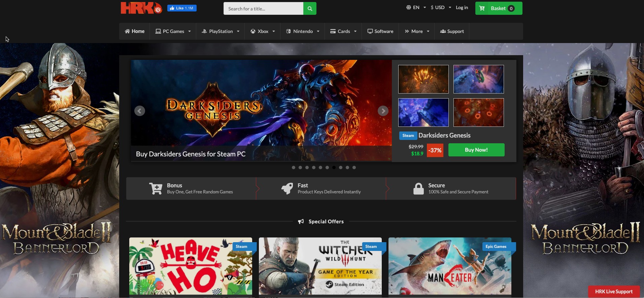Image resolution: width=644 pixels, height=298 pixels.
Task: Open HRK Live Support chat
Action: [x=614, y=292]
